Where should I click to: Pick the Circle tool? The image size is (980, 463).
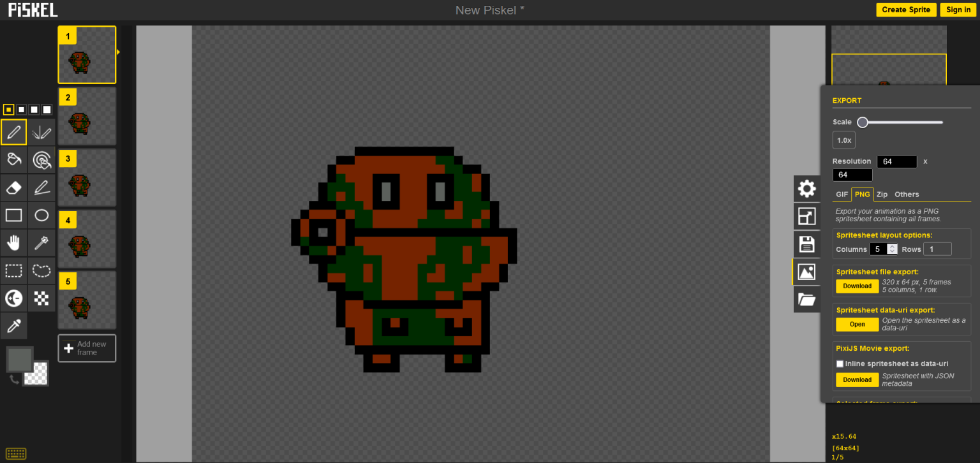click(41, 215)
